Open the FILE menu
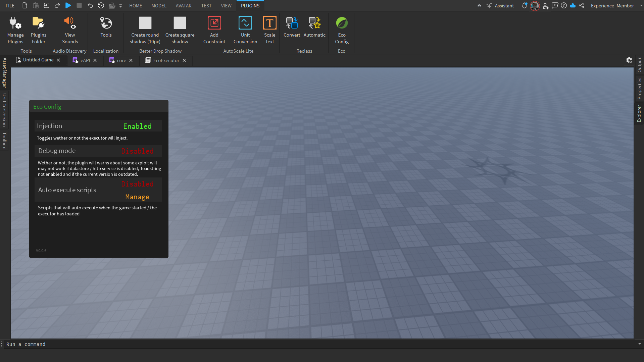This screenshot has width=644, height=362. point(10,6)
